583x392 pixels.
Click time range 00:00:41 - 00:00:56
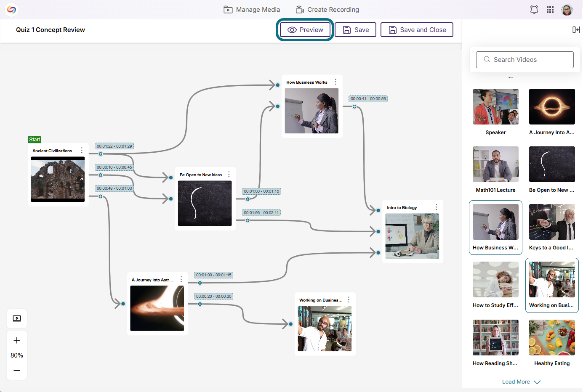click(x=368, y=99)
